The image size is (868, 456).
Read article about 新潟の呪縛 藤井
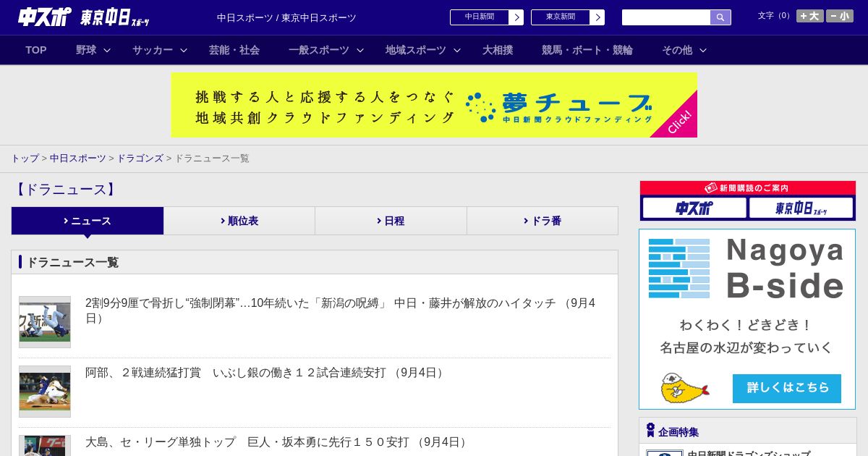click(341, 311)
